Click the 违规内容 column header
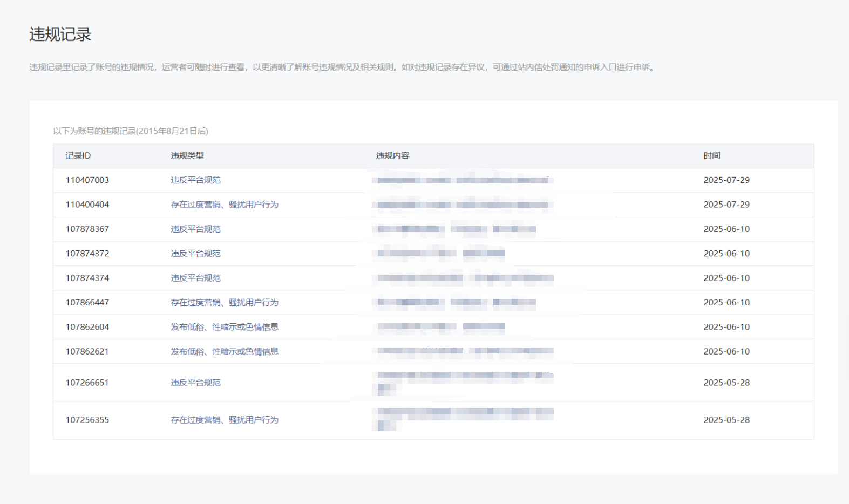Viewport: 849px width, 504px height. (392, 156)
